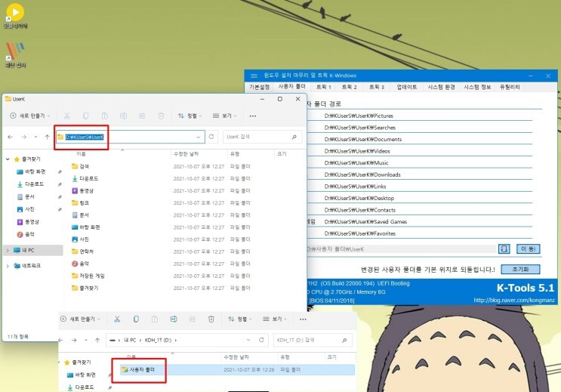The image size is (561, 392).
Task: Switch to 트윅 1 tab
Action: [323, 87]
